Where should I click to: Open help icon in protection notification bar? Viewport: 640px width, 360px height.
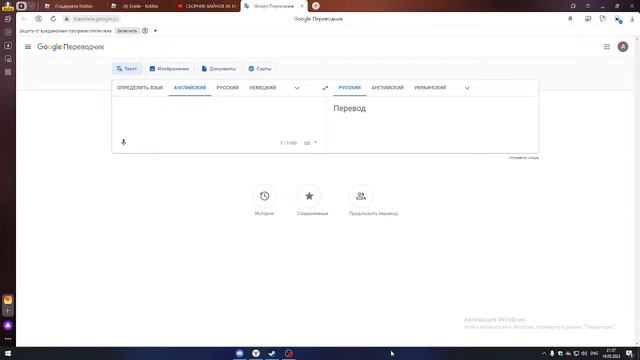(145, 31)
